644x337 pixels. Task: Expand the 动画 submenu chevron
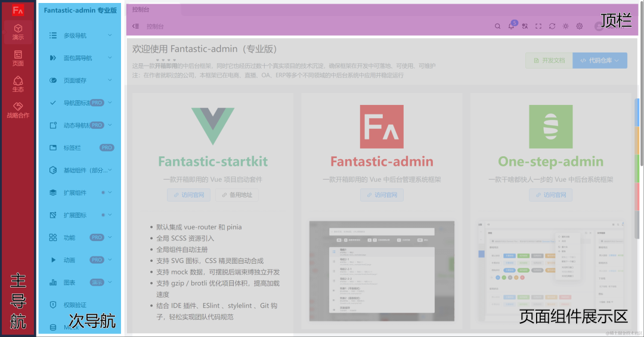click(110, 259)
